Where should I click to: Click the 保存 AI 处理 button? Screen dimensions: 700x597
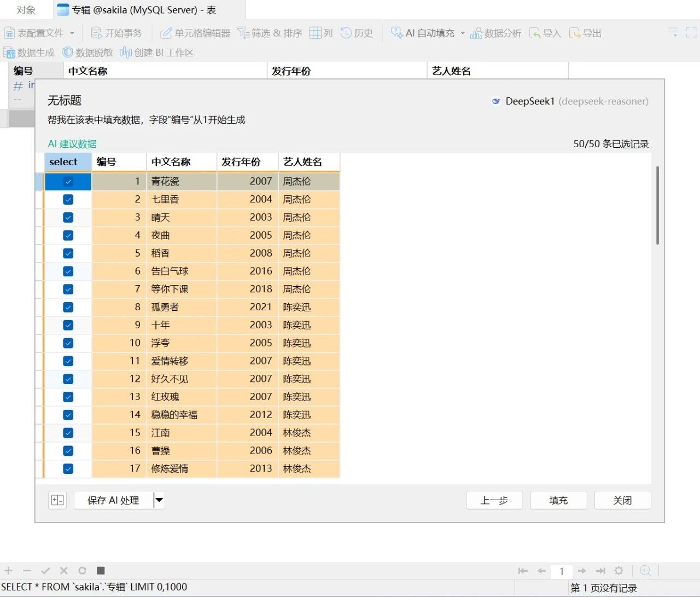tap(113, 500)
